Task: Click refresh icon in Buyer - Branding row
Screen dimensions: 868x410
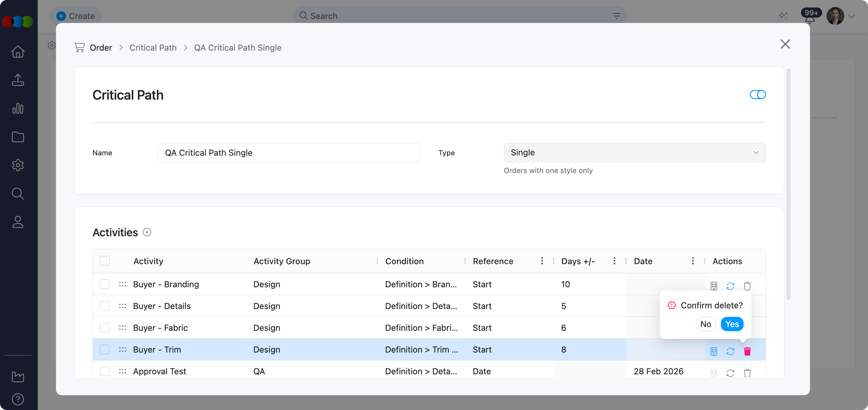Action: click(730, 286)
